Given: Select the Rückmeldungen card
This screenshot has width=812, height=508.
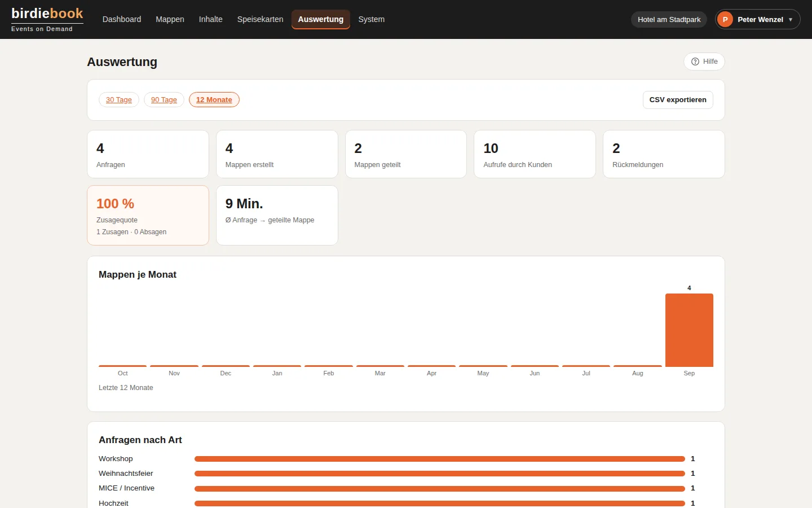Looking at the screenshot, I should click(664, 154).
